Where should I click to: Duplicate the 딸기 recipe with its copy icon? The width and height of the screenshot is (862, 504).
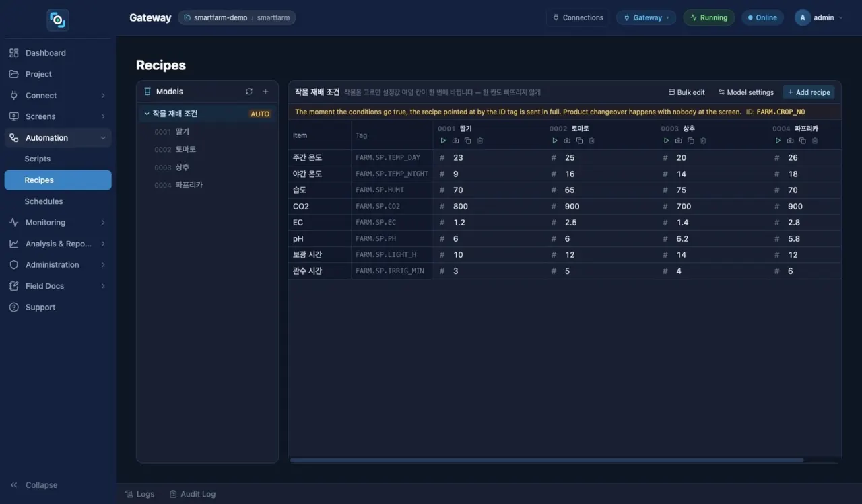point(467,141)
